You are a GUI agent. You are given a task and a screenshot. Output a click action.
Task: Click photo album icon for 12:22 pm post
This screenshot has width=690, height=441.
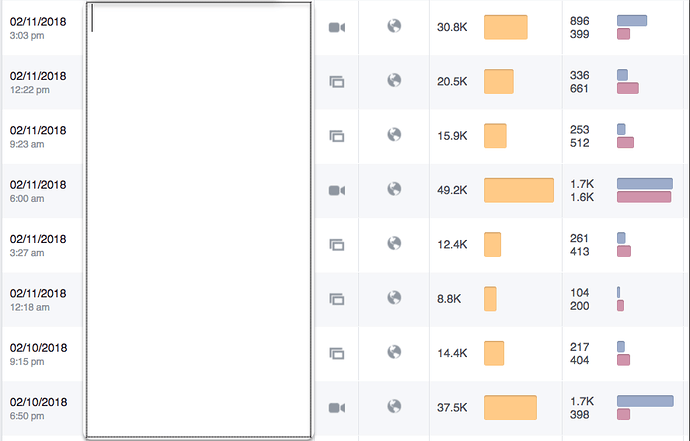[337, 81]
